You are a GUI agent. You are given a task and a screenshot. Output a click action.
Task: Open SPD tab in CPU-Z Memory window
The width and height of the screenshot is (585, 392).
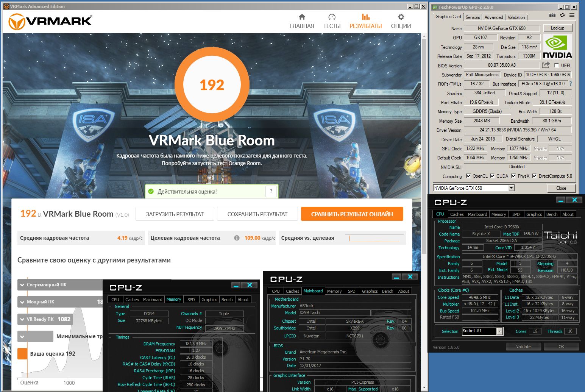click(191, 300)
